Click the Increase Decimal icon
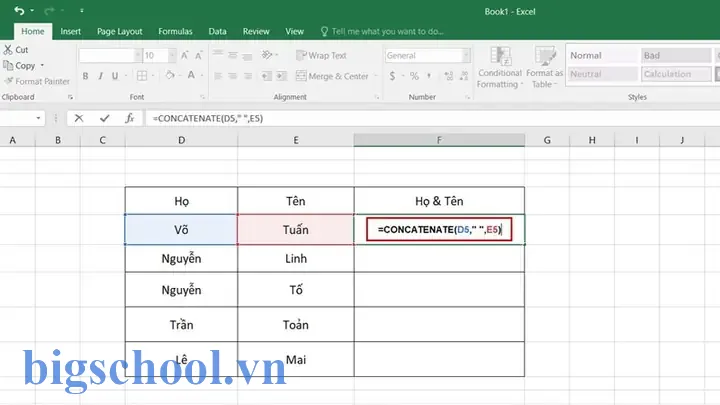Screen dimensions: 720x405 click(449, 76)
